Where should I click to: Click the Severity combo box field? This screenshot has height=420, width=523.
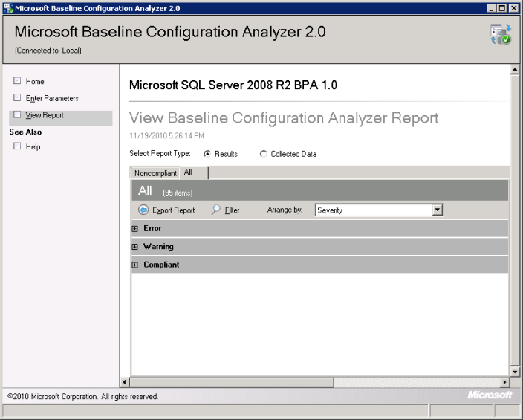click(x=379, y=210)
